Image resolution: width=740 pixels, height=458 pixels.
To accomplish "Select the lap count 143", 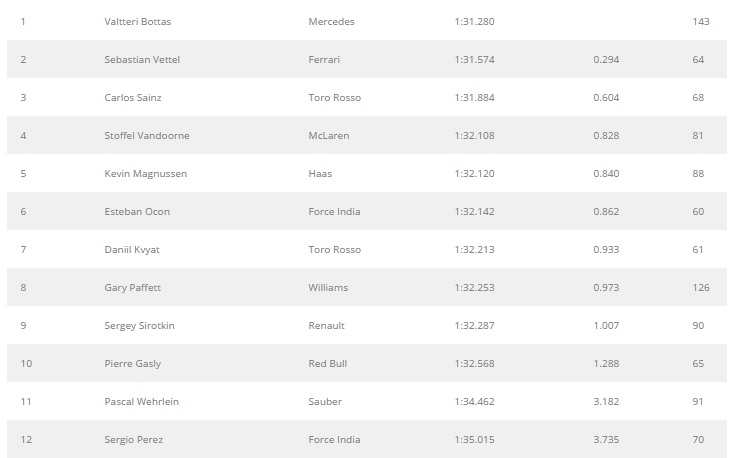I will click(x=701, y=22).
